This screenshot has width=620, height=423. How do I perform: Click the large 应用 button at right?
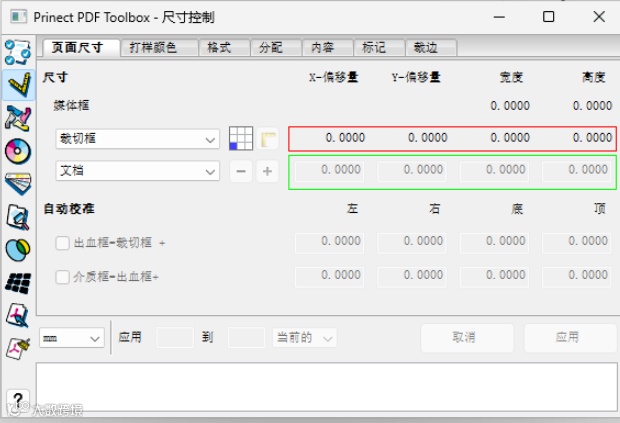(569, 338)
